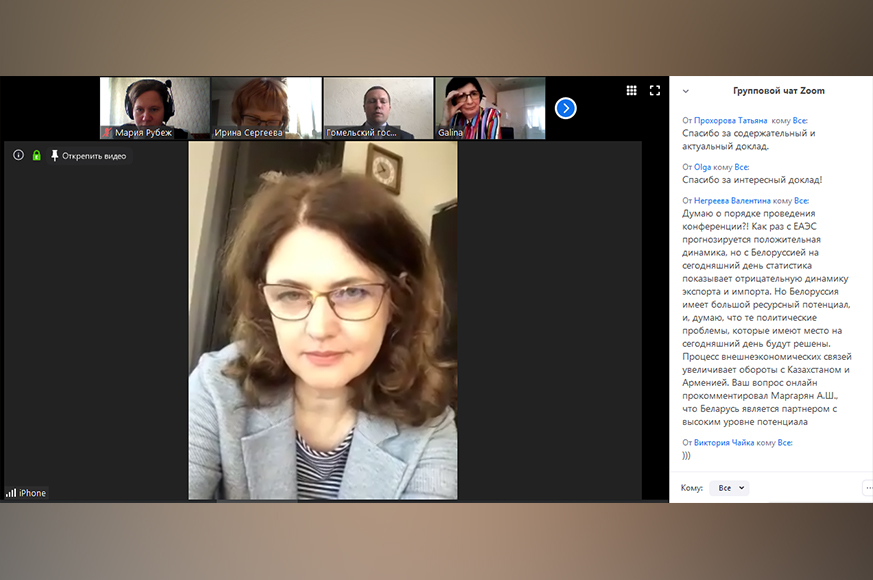Enter full screen mode
This screenshot has height=580, width=873.
tap(655, 90)
